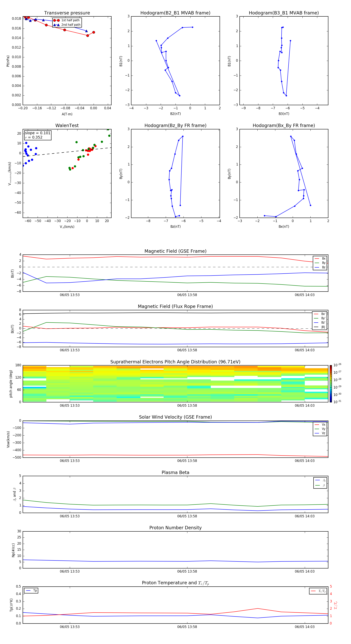Click the 'Bx(nT)' x-axis label
The width and height of the screenshot is (351, 644).
point(284,227)
